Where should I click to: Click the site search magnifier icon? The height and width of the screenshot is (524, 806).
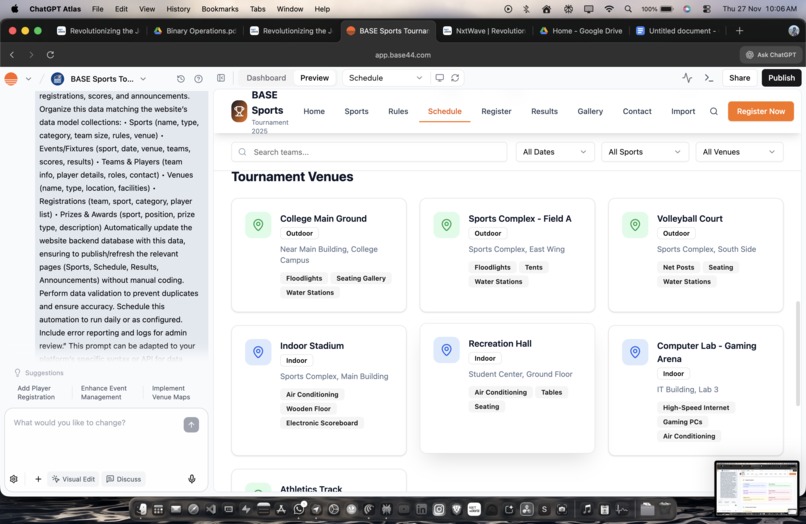point(713,112)
